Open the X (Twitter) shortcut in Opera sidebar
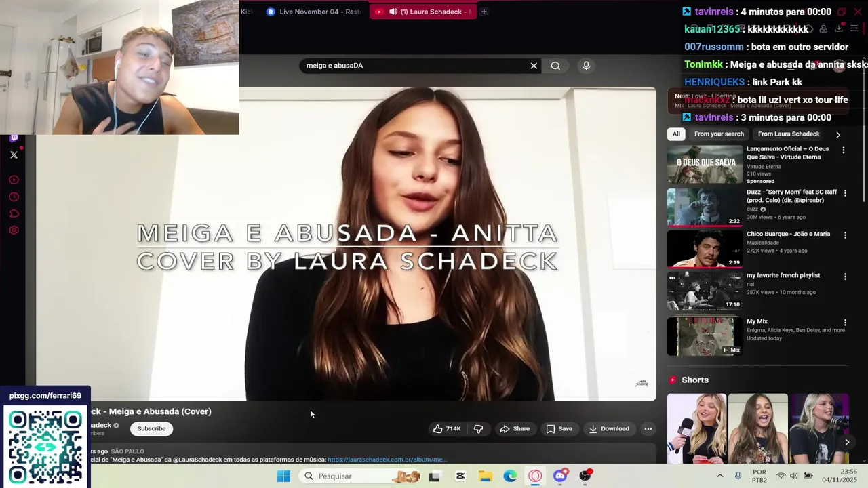This screenshot has width=868, height=488. 14,155
